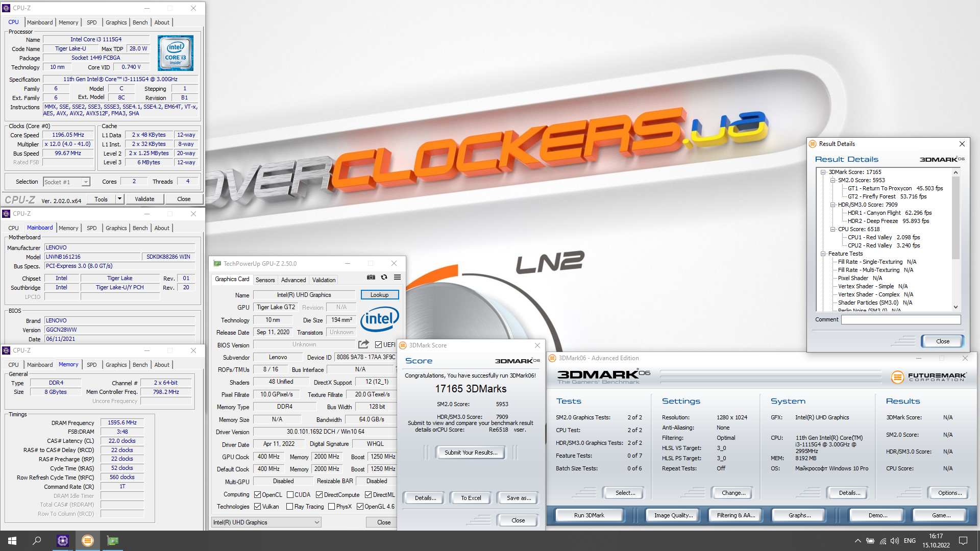Click the BIOS export share icon in GPU-Z
This screenshot has width=980, height=551.
coord(363,344)
